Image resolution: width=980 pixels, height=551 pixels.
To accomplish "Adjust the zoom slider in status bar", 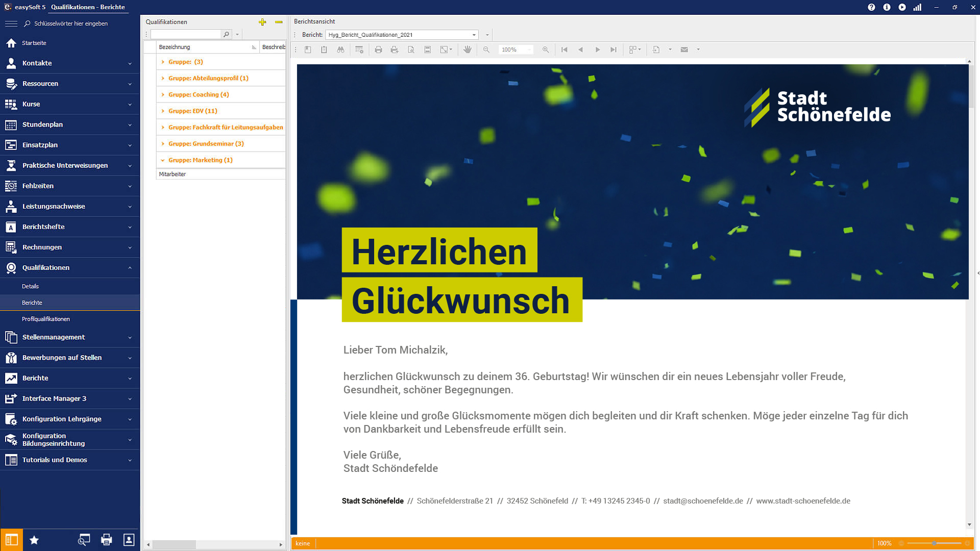I will coord(934,543).
